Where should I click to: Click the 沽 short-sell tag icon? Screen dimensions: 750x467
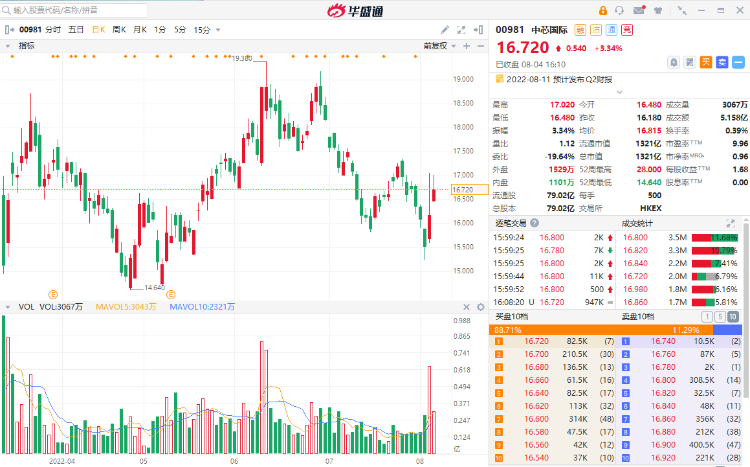coord(596,30)
